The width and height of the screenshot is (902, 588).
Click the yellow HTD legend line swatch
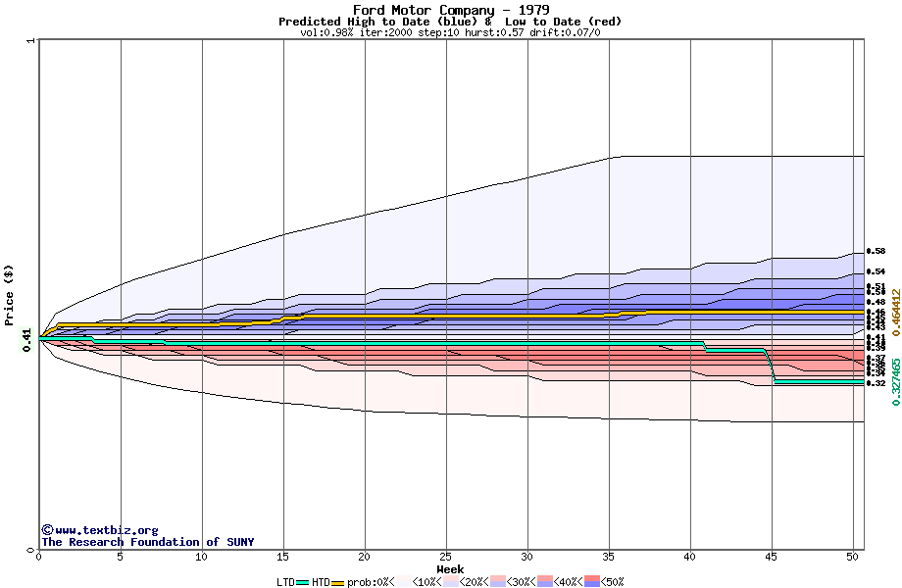(337, 583)
